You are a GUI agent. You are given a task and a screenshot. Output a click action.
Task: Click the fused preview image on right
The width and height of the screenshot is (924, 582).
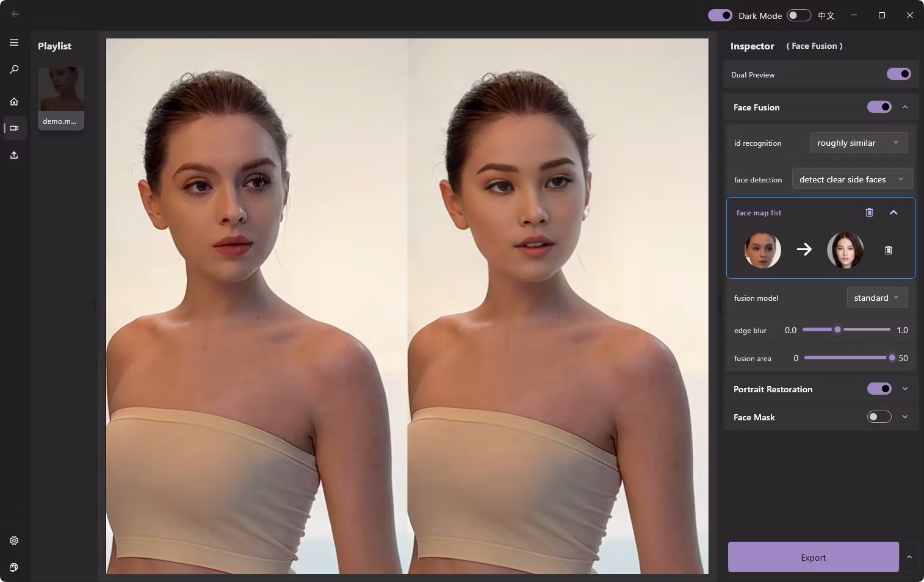(x=558, y=306)
